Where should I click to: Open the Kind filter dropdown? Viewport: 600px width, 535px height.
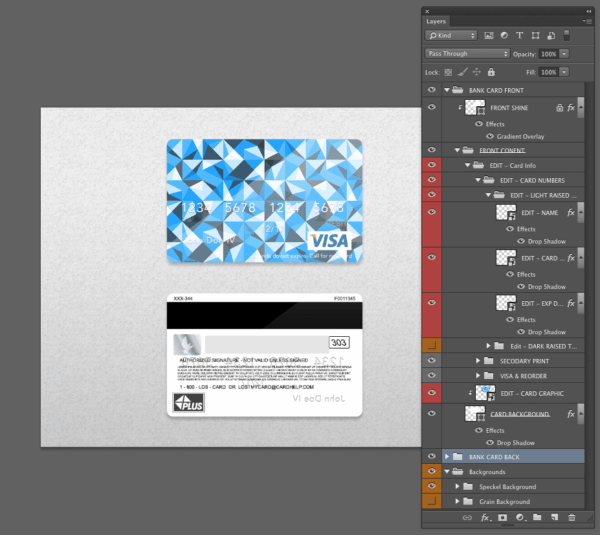[451, 35]
